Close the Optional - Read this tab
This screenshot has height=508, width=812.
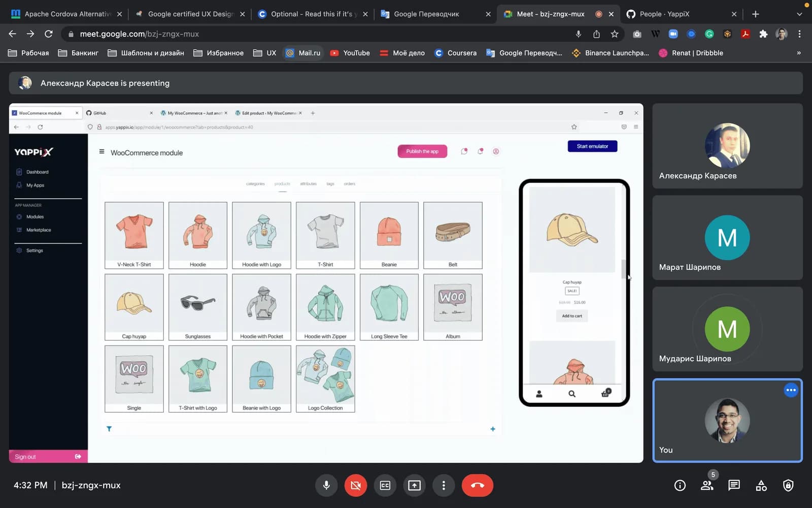pos(365,14)
